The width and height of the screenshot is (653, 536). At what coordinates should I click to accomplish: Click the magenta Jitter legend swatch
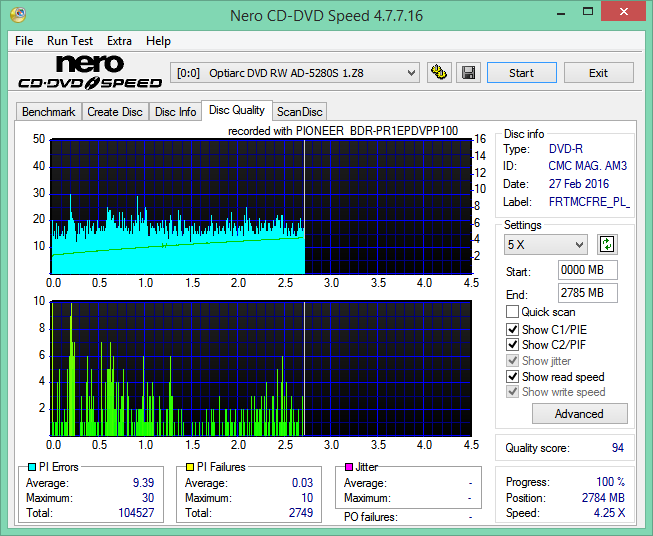pyautogui.click(x=349, y=467)
